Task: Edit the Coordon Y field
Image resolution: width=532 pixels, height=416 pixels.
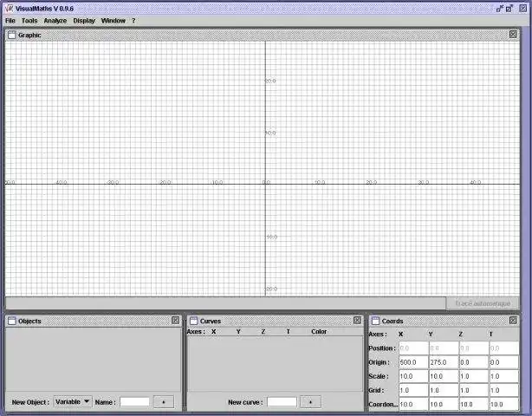Action: coord(444,404)
